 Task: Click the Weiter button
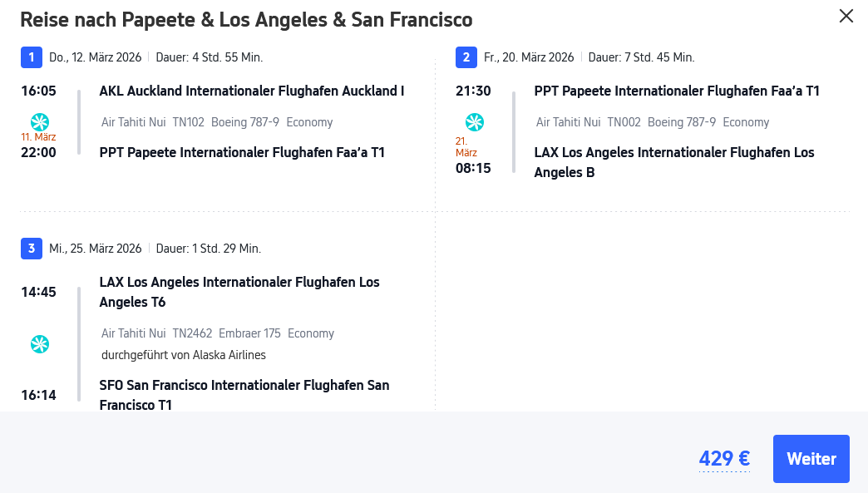811,459
